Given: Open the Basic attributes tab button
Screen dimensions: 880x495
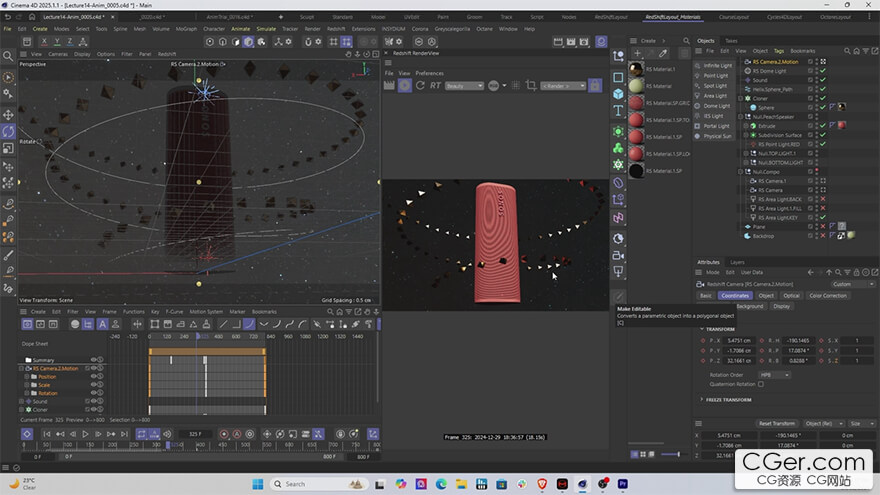Looking at the screenshot, I should 706,296.
